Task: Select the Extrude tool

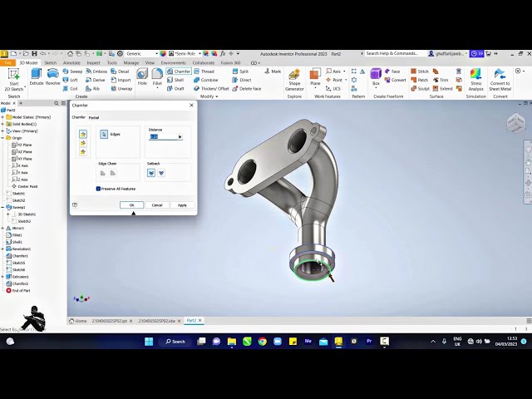Action: click(37, 76)
